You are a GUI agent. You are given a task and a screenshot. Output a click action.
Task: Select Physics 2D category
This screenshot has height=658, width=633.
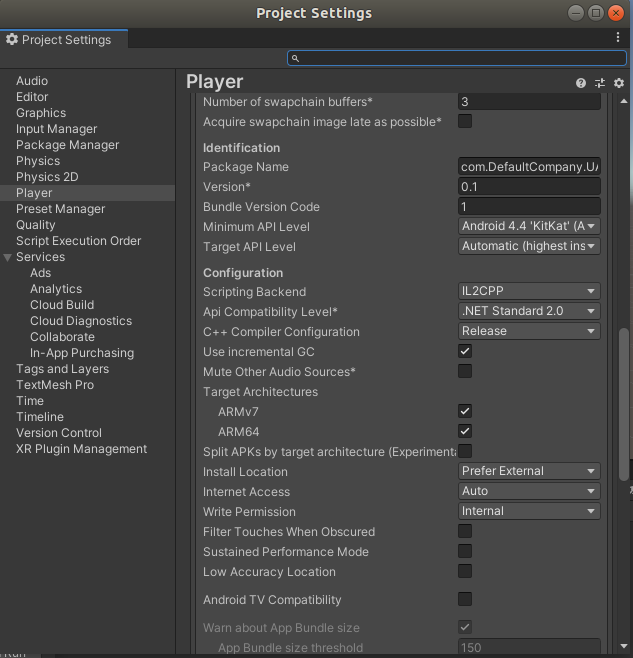[47, 177]
